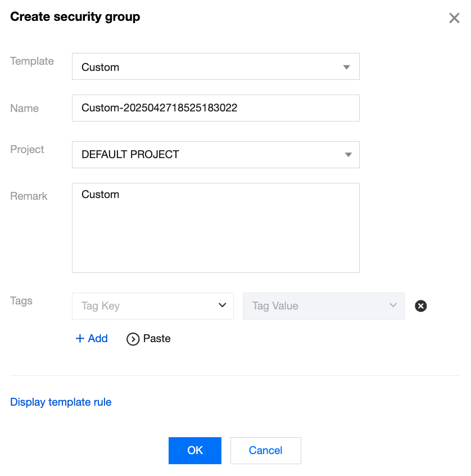This screenshot has width=471, height=476.
Task: Remove the tag row using the black X icon
Action: coord(420,306)
